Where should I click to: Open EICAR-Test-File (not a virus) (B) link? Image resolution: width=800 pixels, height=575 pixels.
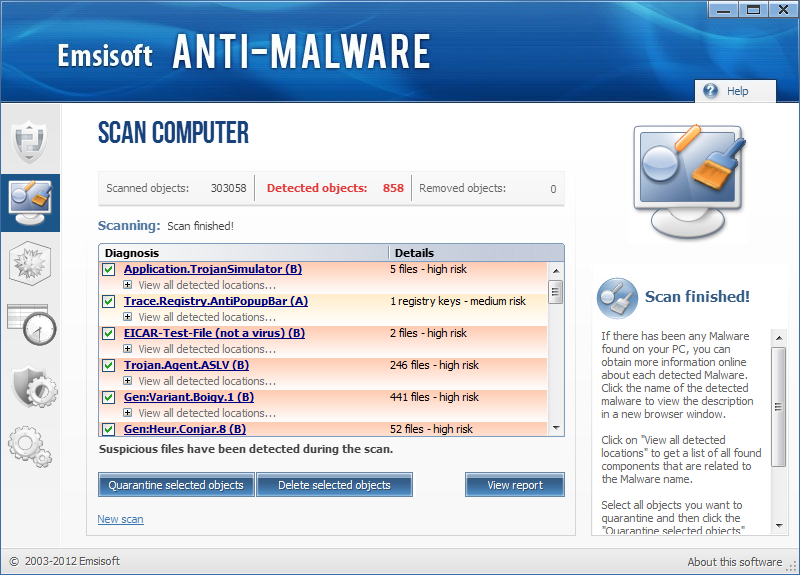214,333
